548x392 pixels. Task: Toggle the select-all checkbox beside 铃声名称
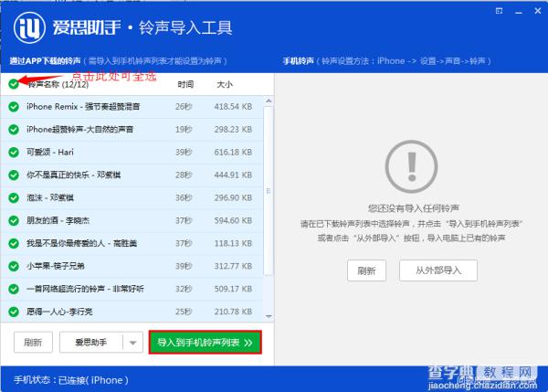point(14,84)
